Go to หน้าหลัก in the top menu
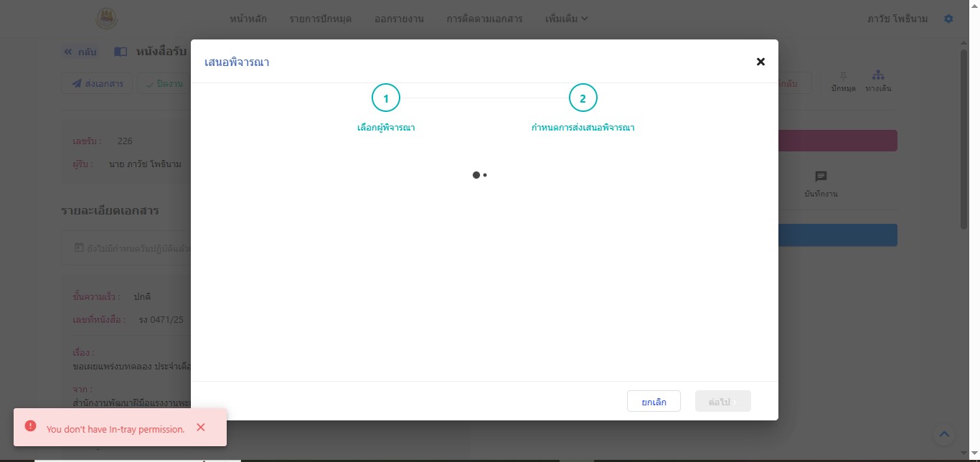 pyautogui.click(x=248, y=19)
